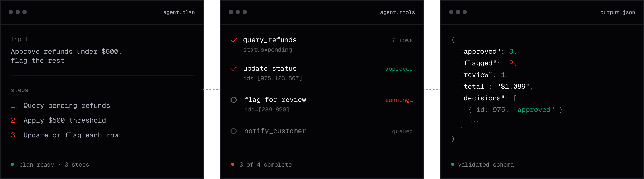Click the red dot beside 3 of 4 complete
The width and height of the screenshot is (644, 179).
(x=233, y=164)
